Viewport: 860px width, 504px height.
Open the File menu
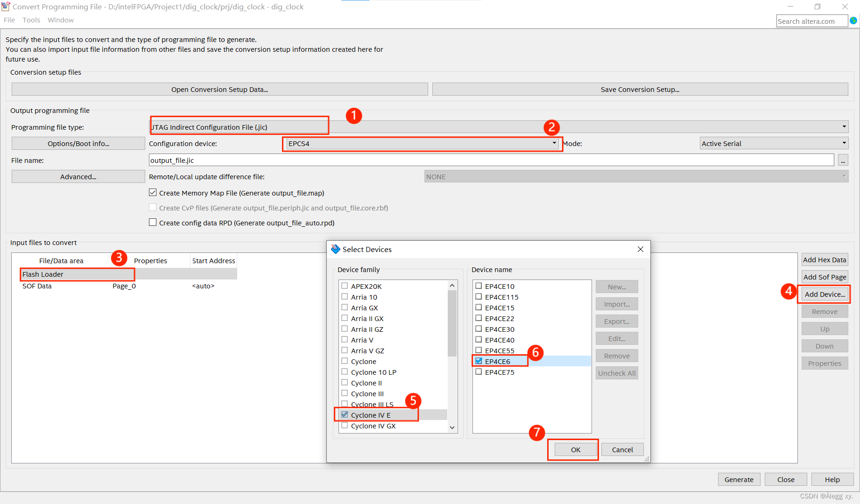pos(9,20)
